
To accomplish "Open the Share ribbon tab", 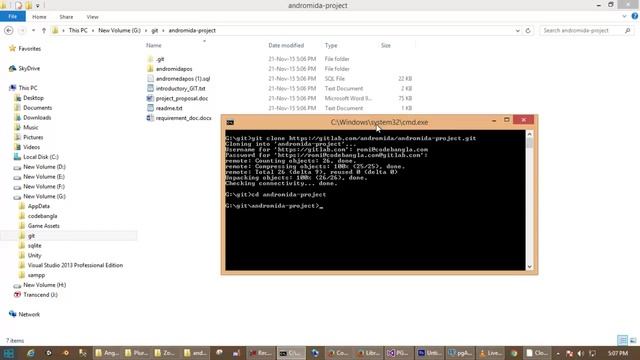I will pyautogui.click(x=66, y=17).
